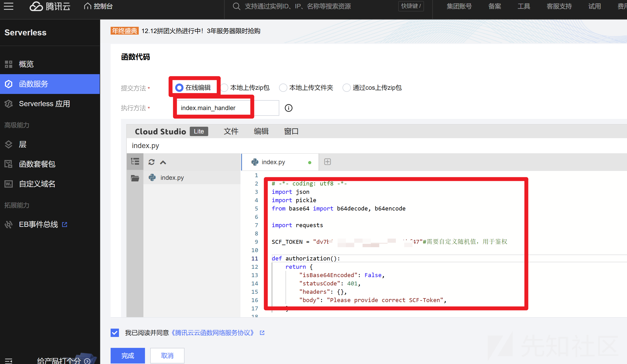Open 层 in the sidebar
This screenshot has width=627, height=364.
point(50,144)
